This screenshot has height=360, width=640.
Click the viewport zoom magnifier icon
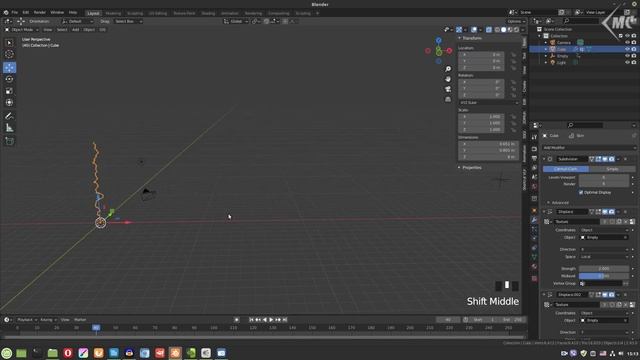tap(448, 69)
